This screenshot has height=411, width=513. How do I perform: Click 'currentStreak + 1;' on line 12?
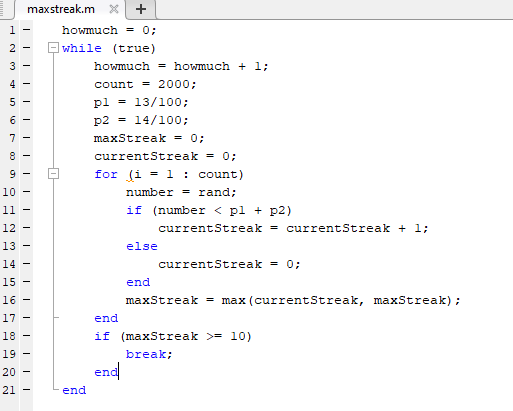[x=357, y=228]
